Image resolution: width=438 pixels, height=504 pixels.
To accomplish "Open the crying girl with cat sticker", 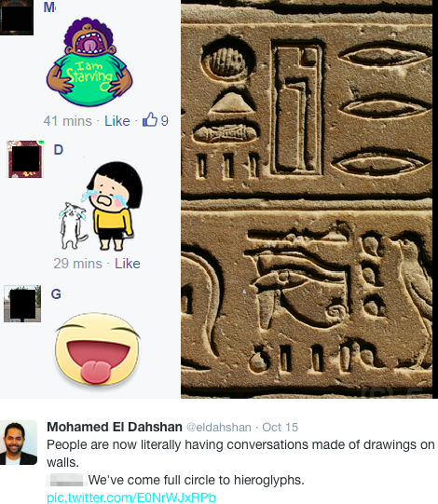I will click(101, 207).
